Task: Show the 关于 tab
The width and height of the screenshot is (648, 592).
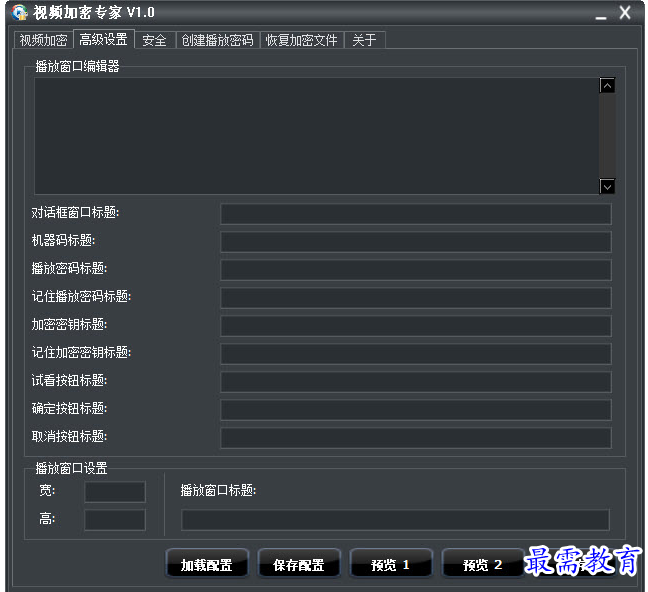Action: pyautogui.click(x=364, y=40)
